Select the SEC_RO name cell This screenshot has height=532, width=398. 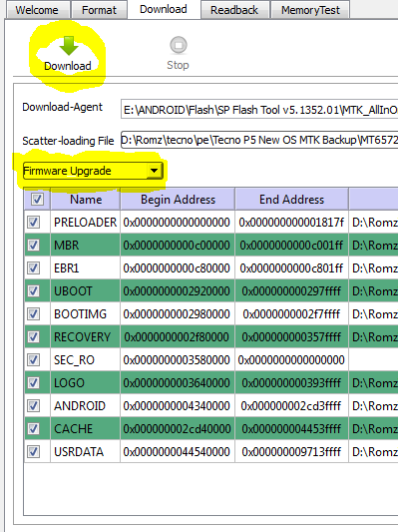[x=85, y=360]
